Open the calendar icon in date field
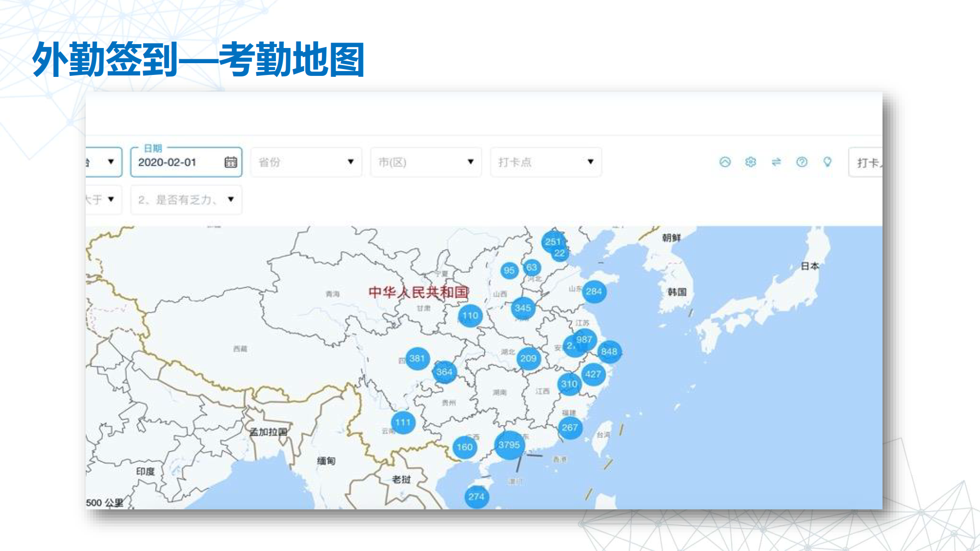980x551 pixels. coord(231,162)
